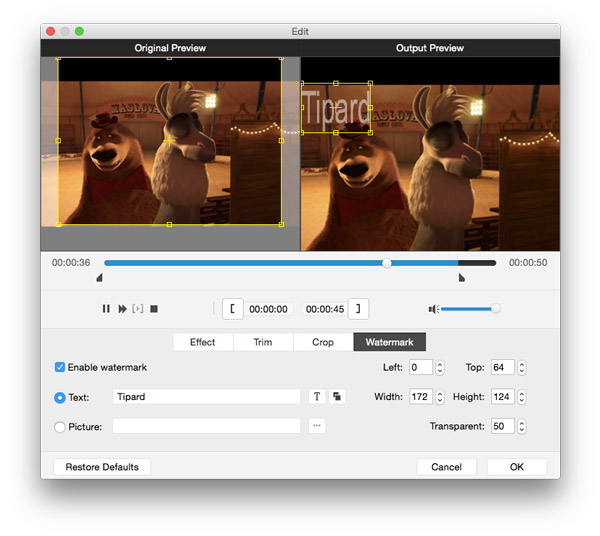Click the playback progress slider knob
The width and height of the screenshot is (600, 536).
[387, 263]
